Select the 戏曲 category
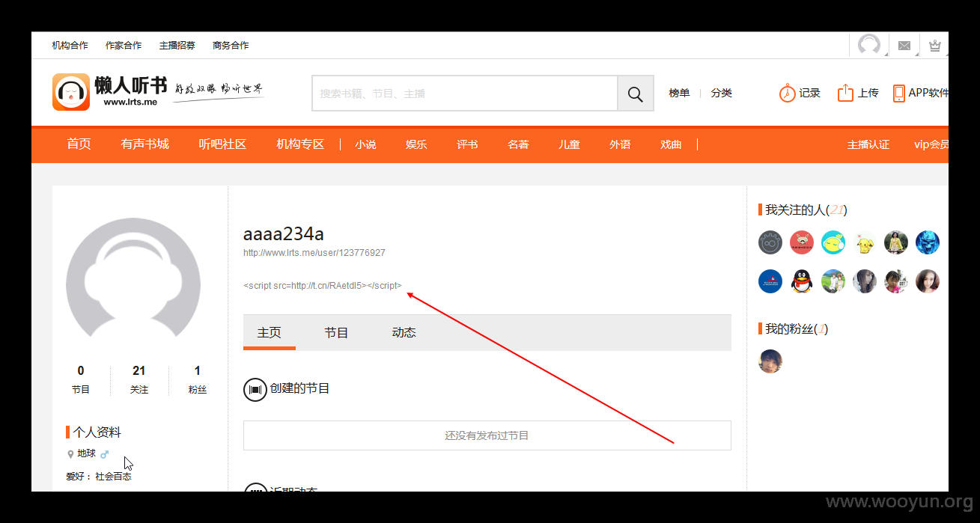 point(672,144)
